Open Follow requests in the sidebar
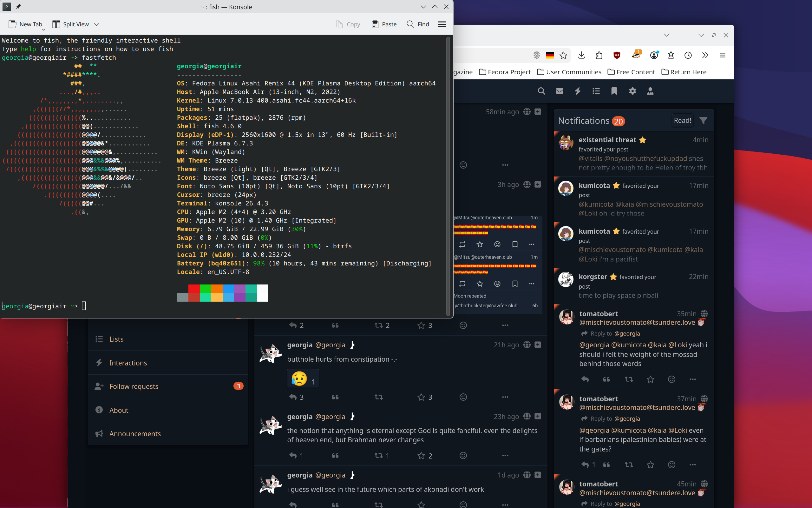The height and width of the screenshot is (508, 812). click(x=167, y=386)
